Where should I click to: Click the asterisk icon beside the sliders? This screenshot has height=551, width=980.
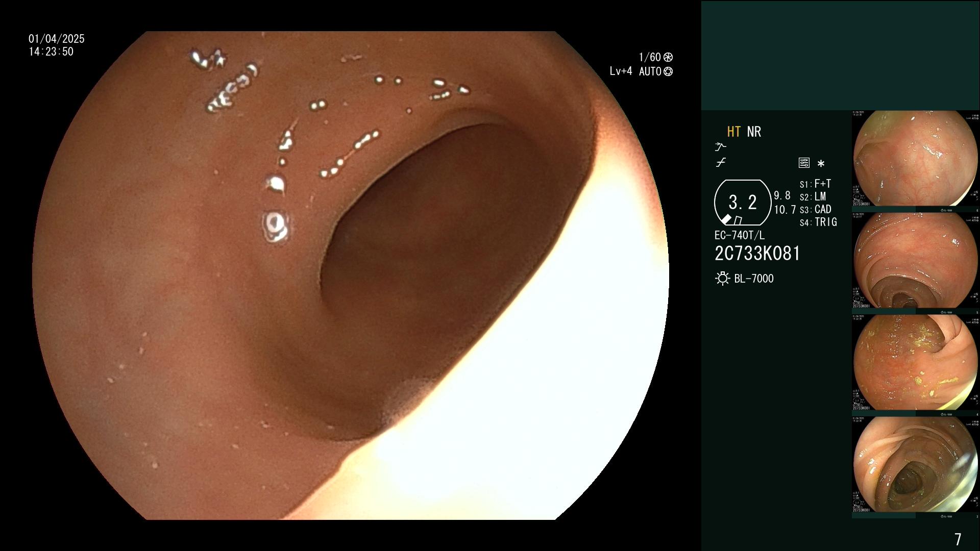coord(821,163)
